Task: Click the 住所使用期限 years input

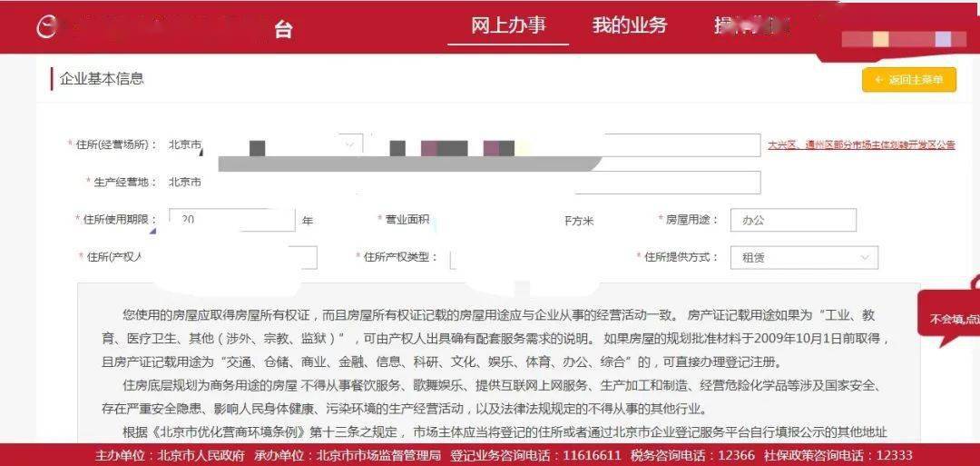Action: coord(232,220)
